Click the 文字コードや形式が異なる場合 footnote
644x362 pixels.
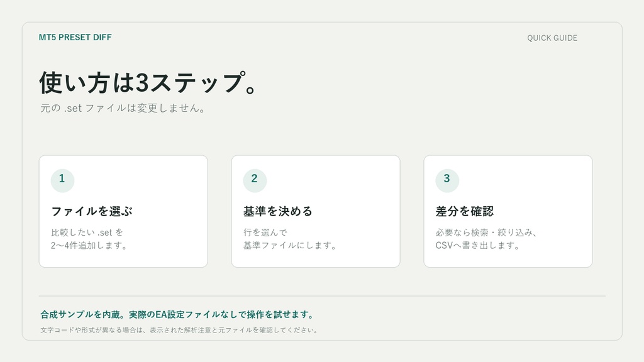click(179, 330)
